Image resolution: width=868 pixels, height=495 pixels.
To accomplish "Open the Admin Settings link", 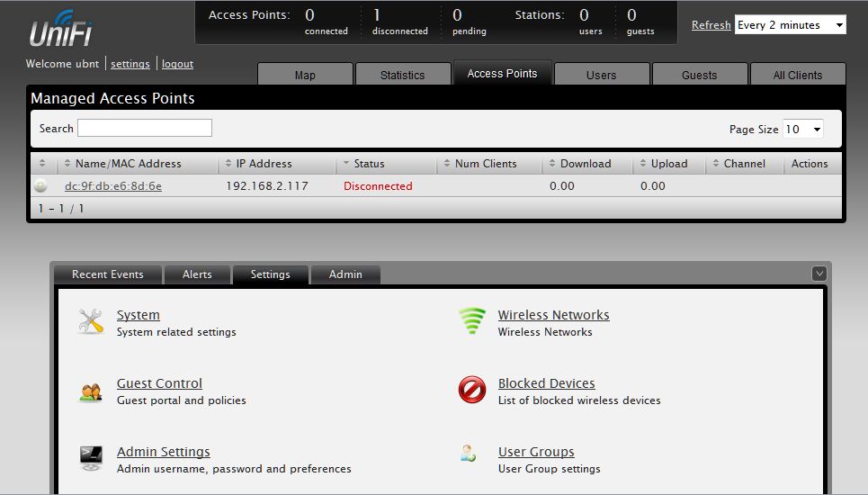I will 164,452.
